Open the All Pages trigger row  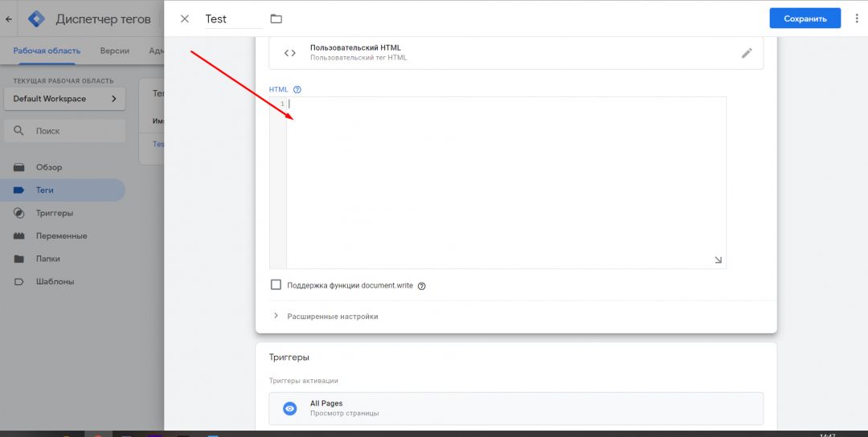pos(516,408)
